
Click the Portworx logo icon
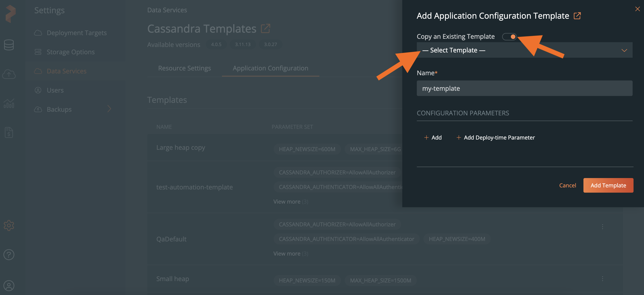click(x=10, y=14)
